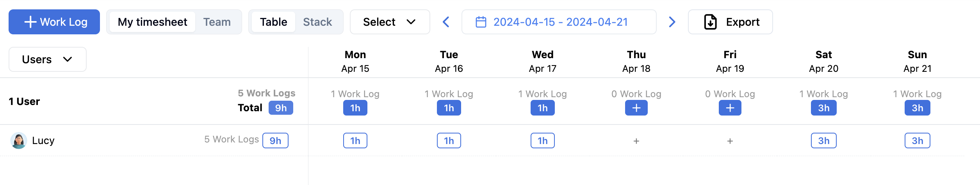The width and height of the screenshot is (980, 185).
Task: Add work log in Thursday summary row
Action: pyautogui.click(x=636, y=108)
